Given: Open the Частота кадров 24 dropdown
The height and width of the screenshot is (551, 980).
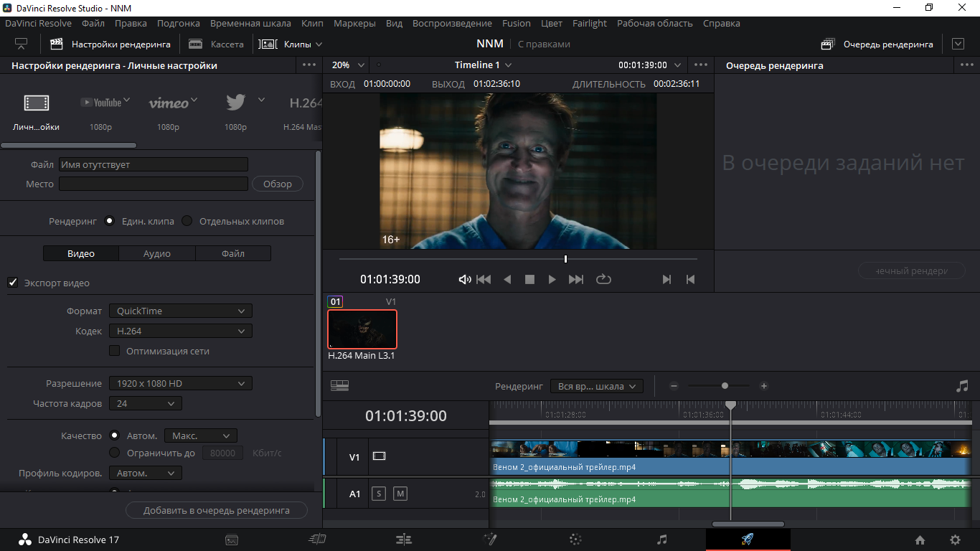Looking at the screenshot, I should point(146,403).
